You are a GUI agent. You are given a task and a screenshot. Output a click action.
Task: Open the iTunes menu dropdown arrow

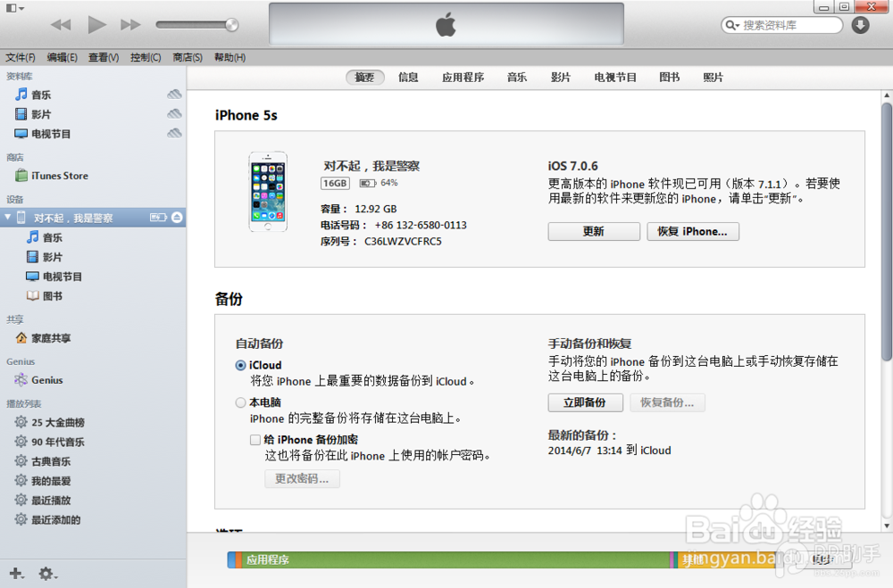pyautogui.click(x=22, y=7)
